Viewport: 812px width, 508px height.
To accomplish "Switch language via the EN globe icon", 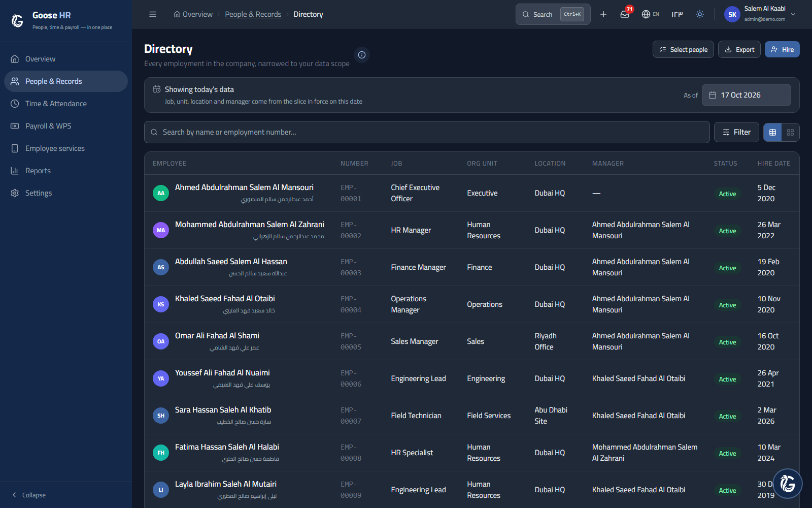I will tap(650, 14).
